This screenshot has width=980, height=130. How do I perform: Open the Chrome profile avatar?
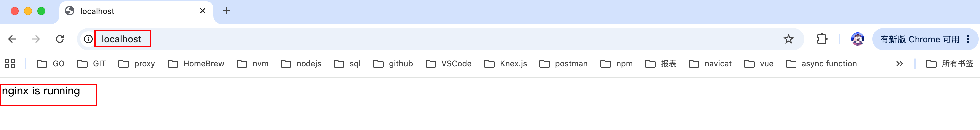pyautogui.click(x=857, y=39)
